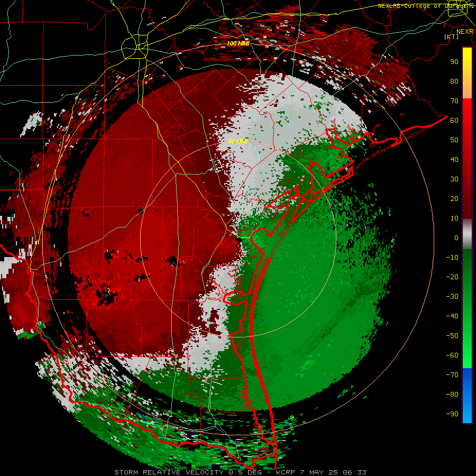Click the [KT] units label above scale
The width and height of the screenshot is (476, 476).
pos(452,36)
